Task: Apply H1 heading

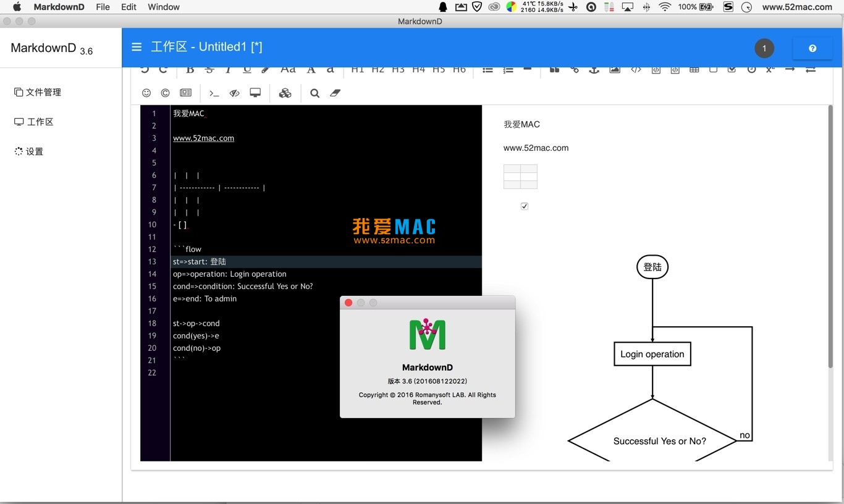Action: (x=358, y=69)
